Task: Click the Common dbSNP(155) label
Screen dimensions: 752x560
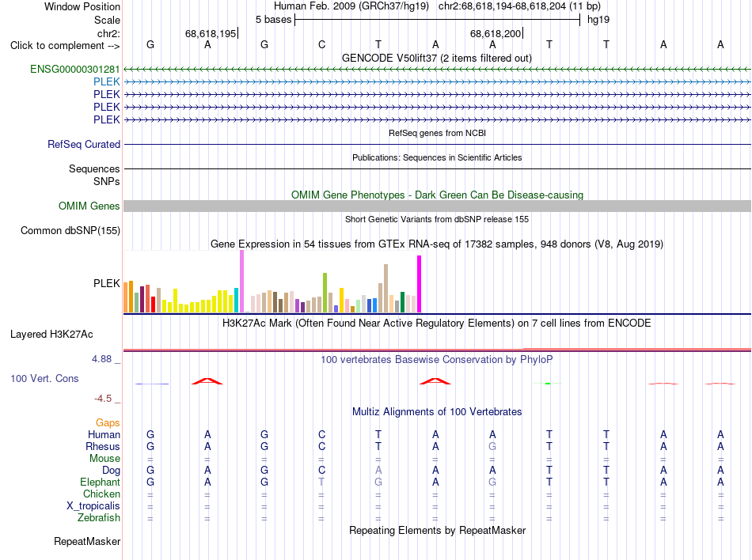Action: 70,230
